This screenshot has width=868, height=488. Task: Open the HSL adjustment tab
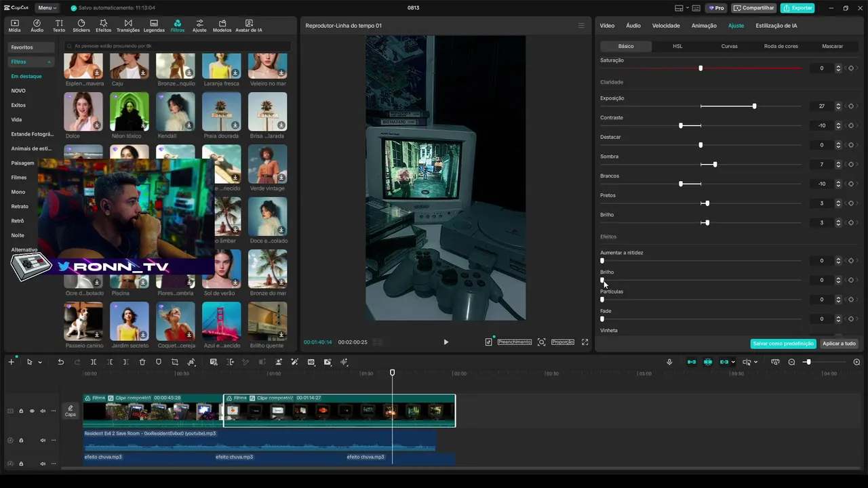677,46
